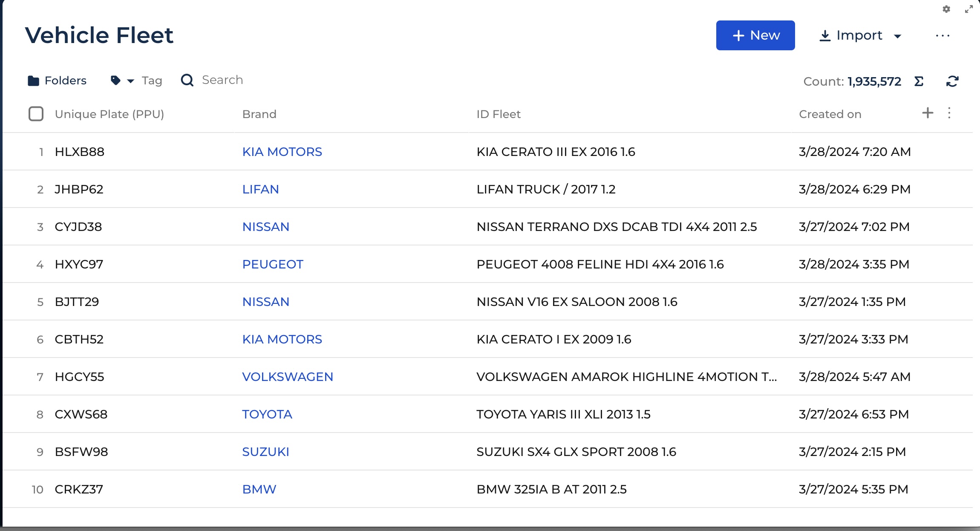This screenshot has width=980, height=531.
Task: Expand the Tag dropdown arrow
Action: 131,81
